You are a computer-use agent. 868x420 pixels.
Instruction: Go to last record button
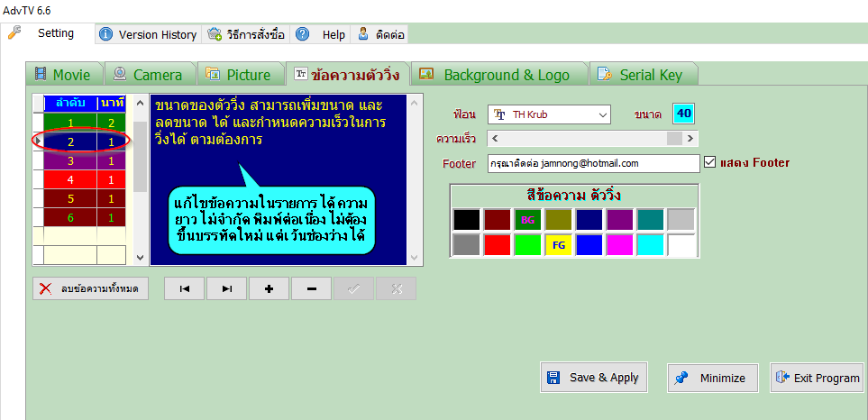pyautogui.click(x=226, y=288)
